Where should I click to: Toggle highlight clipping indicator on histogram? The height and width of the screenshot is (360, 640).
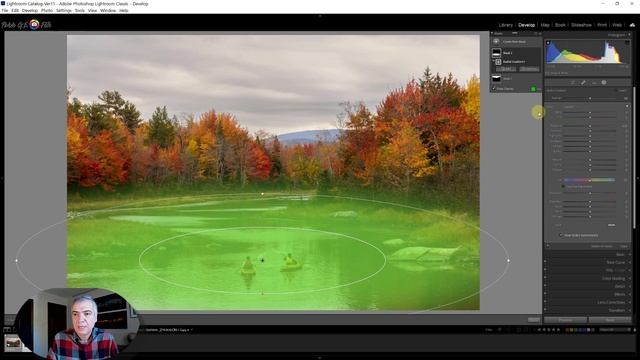tap(627, 43)
